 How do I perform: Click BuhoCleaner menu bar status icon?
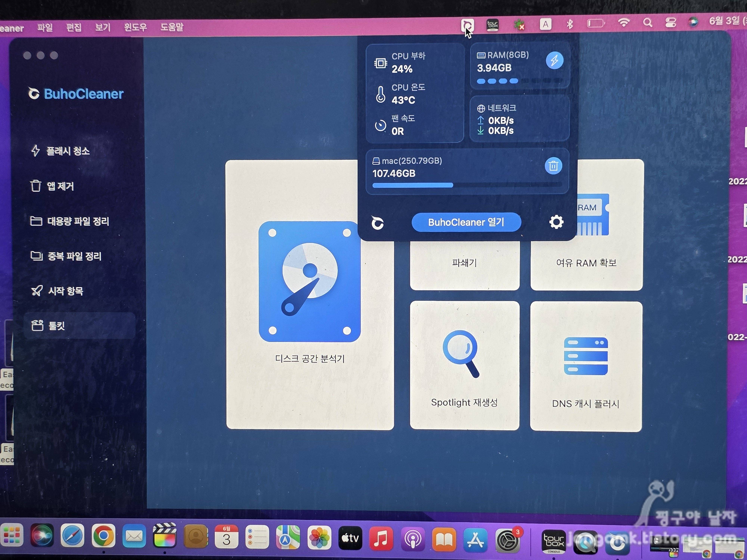click(467, 25)
